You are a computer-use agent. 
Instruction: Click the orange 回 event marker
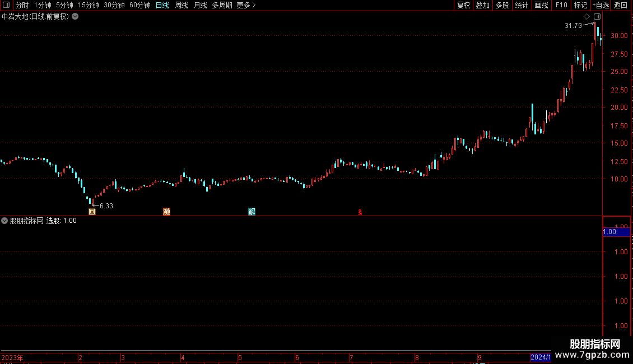(x=92, y=212)
